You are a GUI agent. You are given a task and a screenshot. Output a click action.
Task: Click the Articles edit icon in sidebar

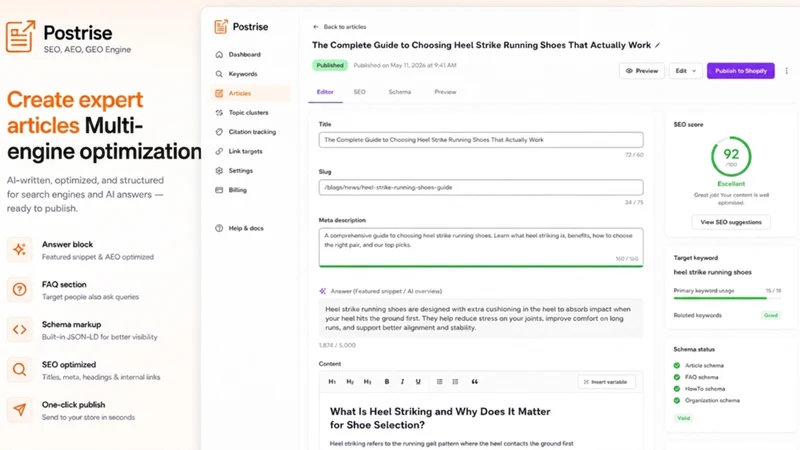pyautogui.click(x=219, y=93)
